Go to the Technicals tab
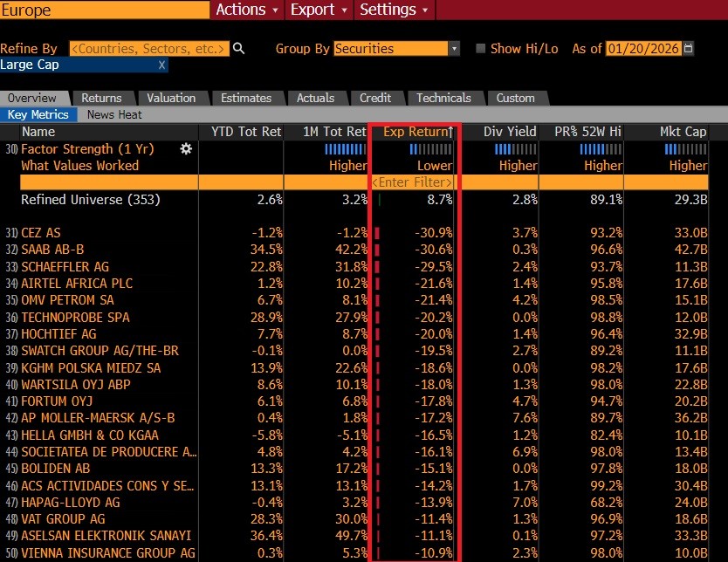 tap(443, 98)
